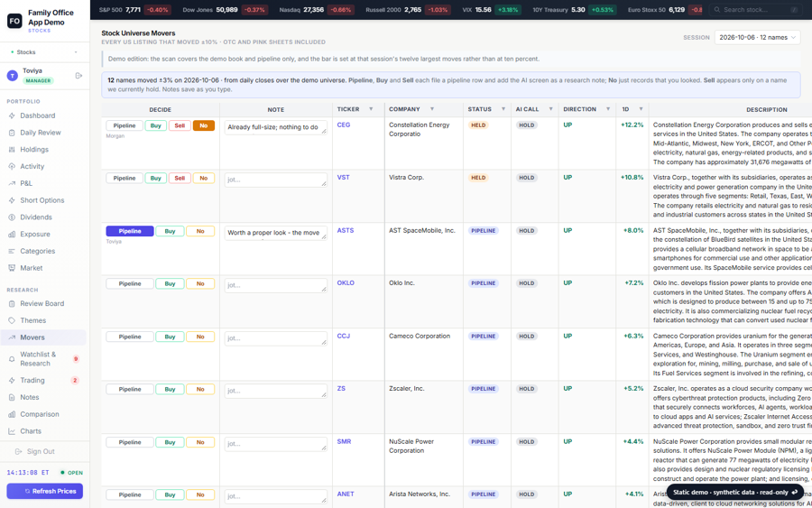Open OKLO ticker link
This screenshot has width=812, height=508.
click(346, 283)
